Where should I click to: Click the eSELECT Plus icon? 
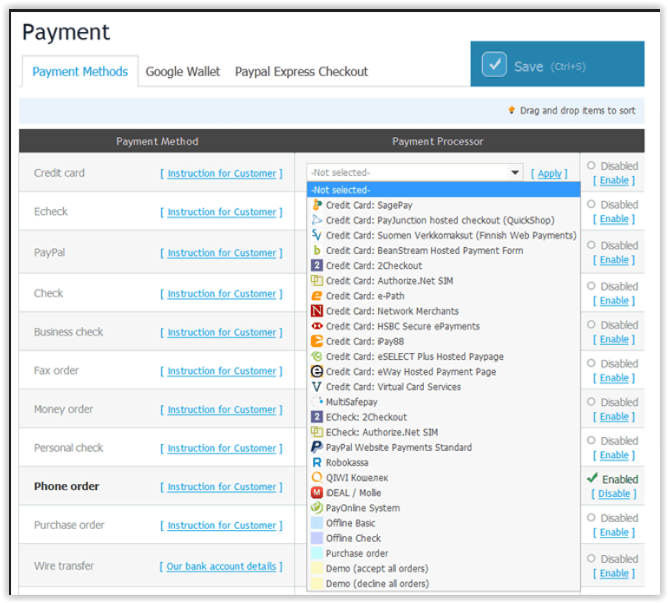(x=317, y=356)
